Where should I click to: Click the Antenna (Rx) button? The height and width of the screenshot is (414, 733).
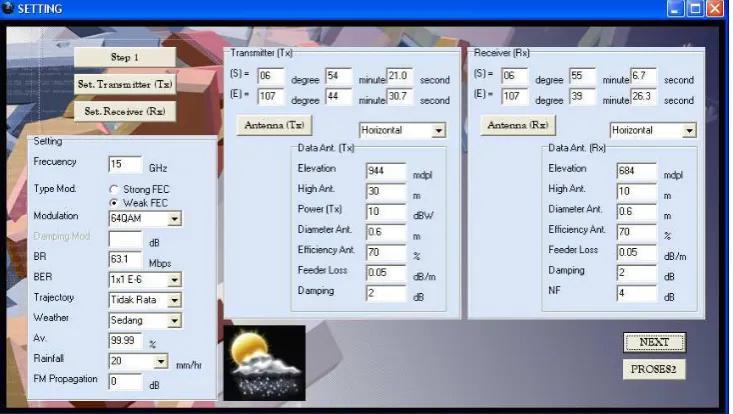(x=518, y=125)
